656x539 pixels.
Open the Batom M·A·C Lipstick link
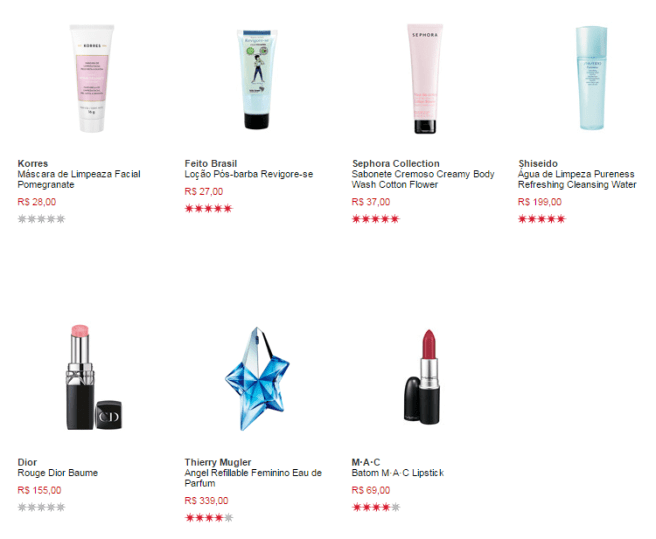pos(397,473)
